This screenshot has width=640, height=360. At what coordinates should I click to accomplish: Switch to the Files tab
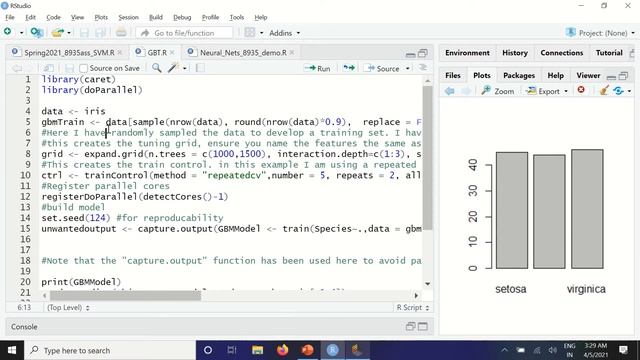[x=453, y=75]
